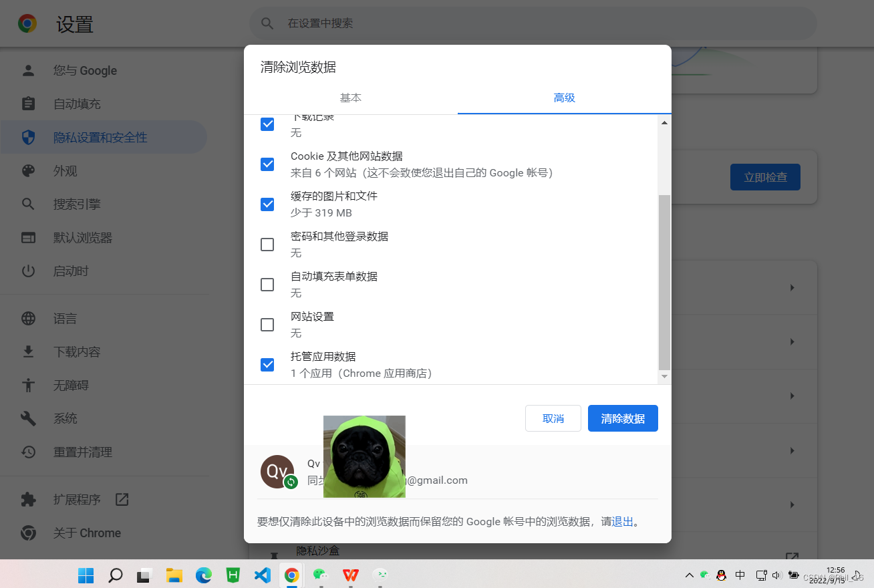Click 清除浏览数据 dialog title
Screen dimensions: 874x588
(298, 67)
